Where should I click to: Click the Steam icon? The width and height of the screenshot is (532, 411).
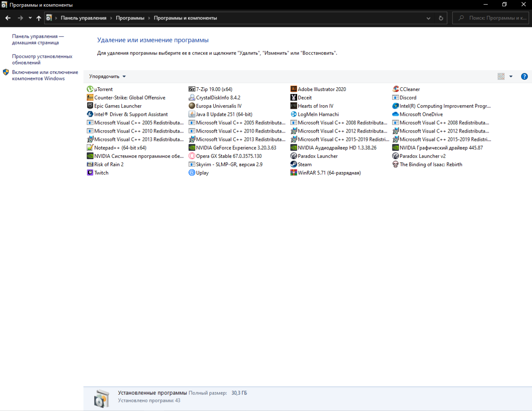click(293, 164)
